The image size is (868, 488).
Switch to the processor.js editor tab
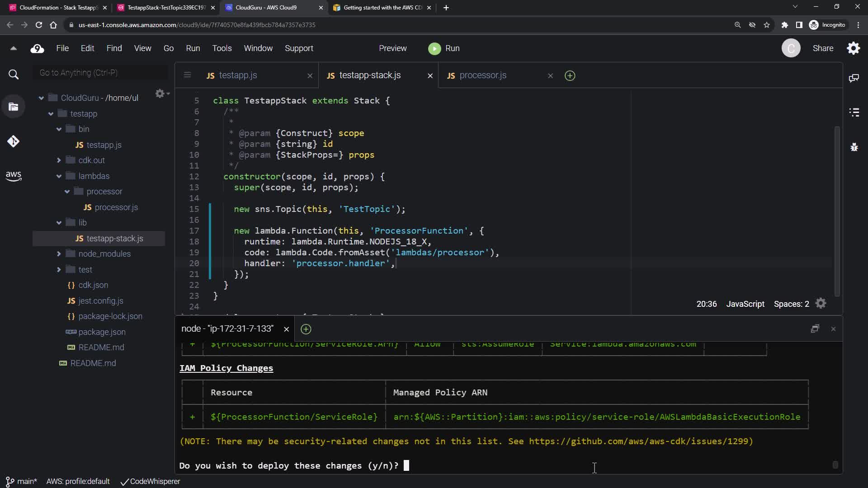482,75
